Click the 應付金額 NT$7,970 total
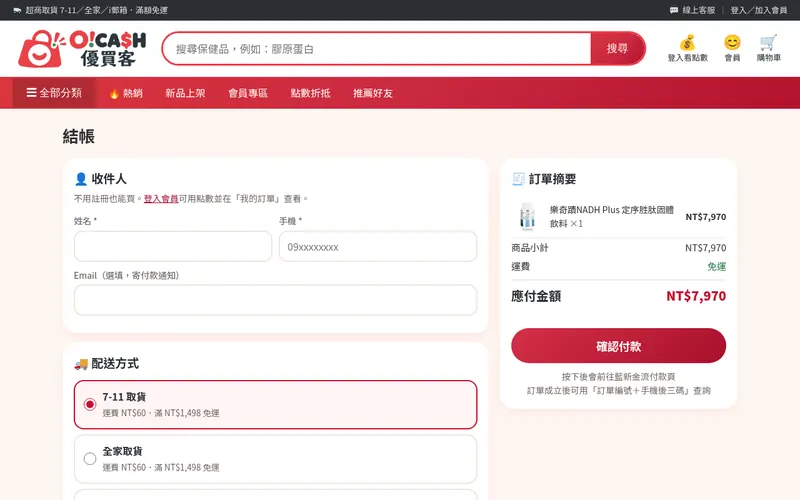This screenshot has width=800, height=500. (x=696, y=296)
